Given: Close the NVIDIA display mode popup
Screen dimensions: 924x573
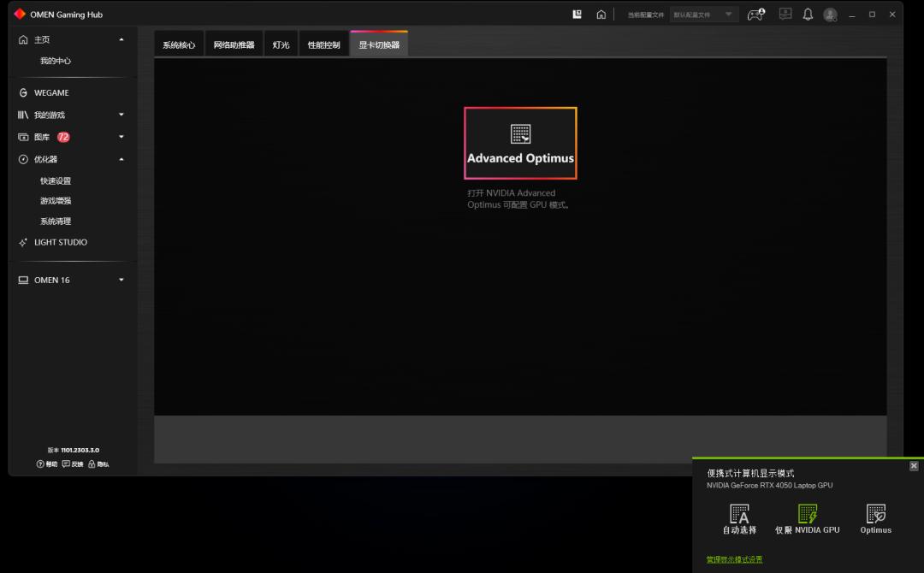Looking at the screenshot, I should pyautogui.click(x=914, y=466).
